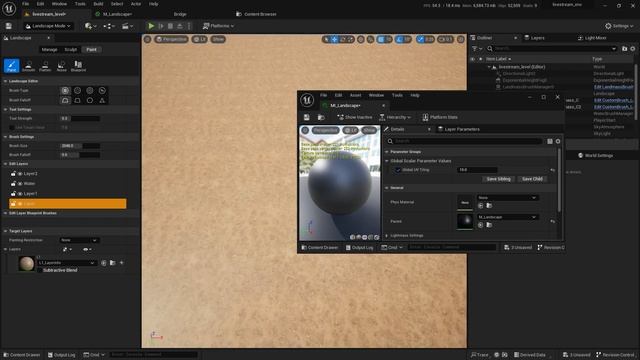This screenshot has width=640, height=360.
Task: Toggle visibility eye of Layer1
Action: [x=20, y=193]
